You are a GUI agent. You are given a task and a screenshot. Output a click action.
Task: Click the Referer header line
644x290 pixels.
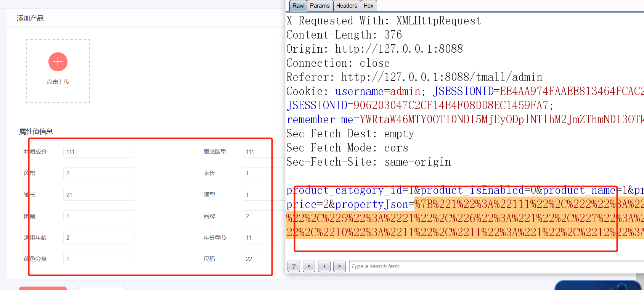[x=414, y=77]
